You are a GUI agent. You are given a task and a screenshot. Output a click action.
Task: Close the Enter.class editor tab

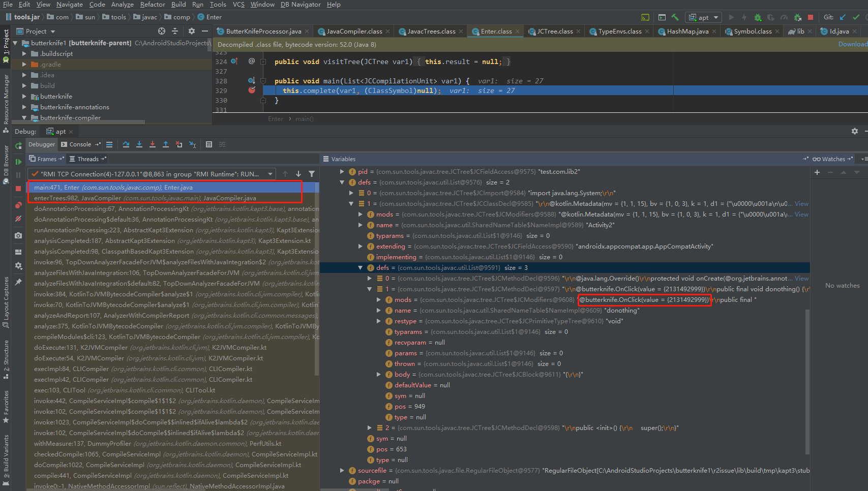click(x=517, y=32)
